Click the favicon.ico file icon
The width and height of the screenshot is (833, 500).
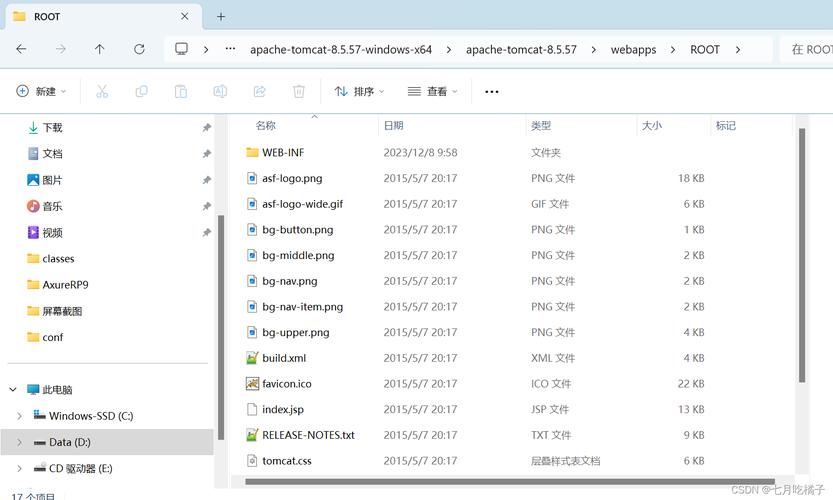(252, 384)
